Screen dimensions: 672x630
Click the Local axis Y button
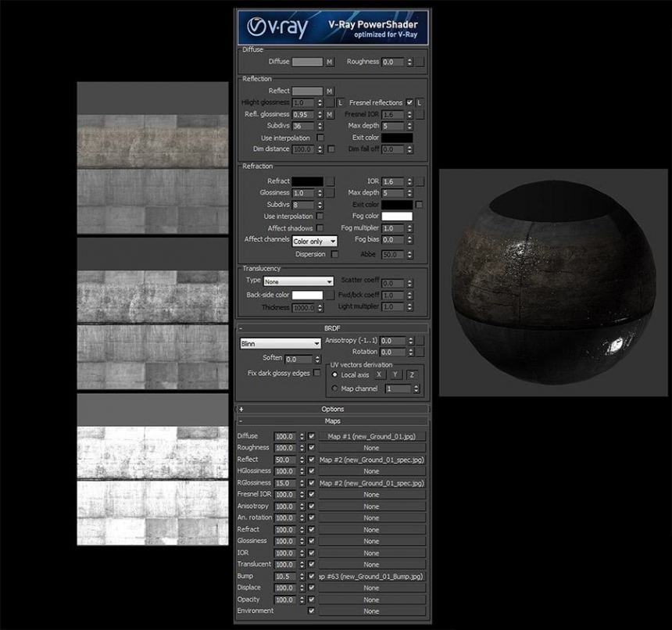pyautogui.click(x=395, y=375)
